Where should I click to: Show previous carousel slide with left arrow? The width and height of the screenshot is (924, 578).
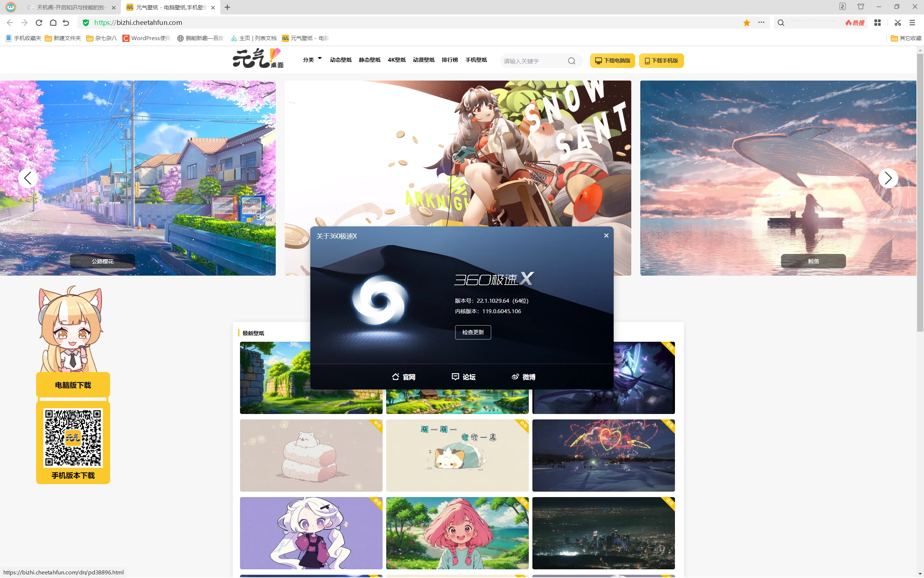(x=28, y=178)
